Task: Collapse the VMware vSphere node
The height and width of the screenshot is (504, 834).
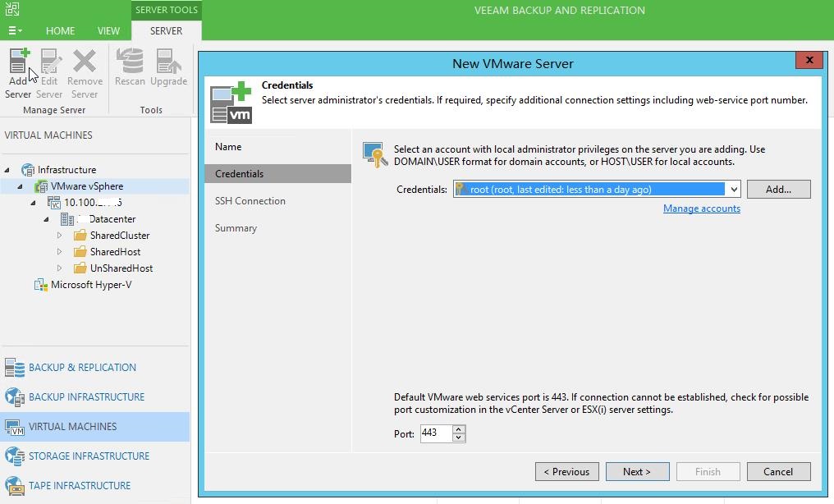Action: click(x=21, y=186)
